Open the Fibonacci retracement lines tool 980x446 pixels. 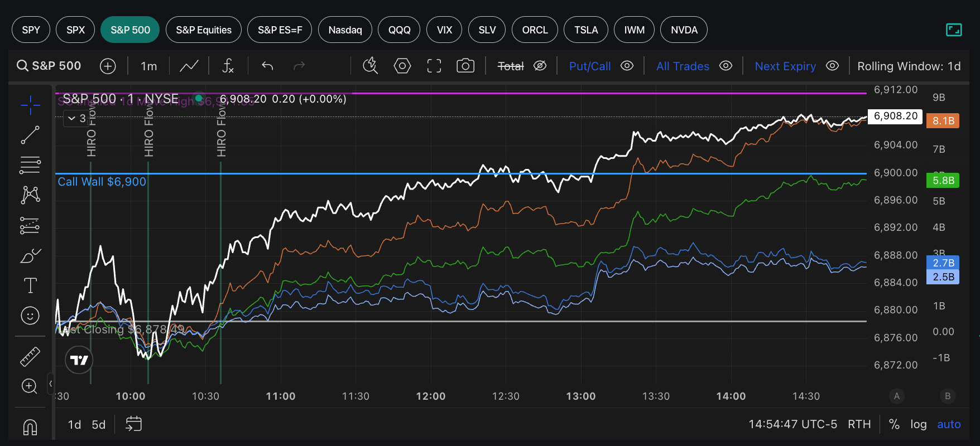coord(30,165)
